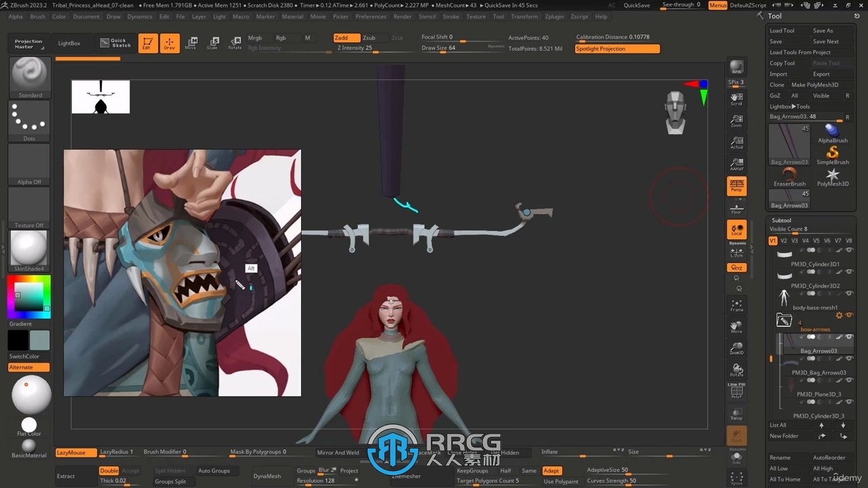Open the Texture menu
The image size is (868, 488).
pyautogui.click(x=476, y=16)
